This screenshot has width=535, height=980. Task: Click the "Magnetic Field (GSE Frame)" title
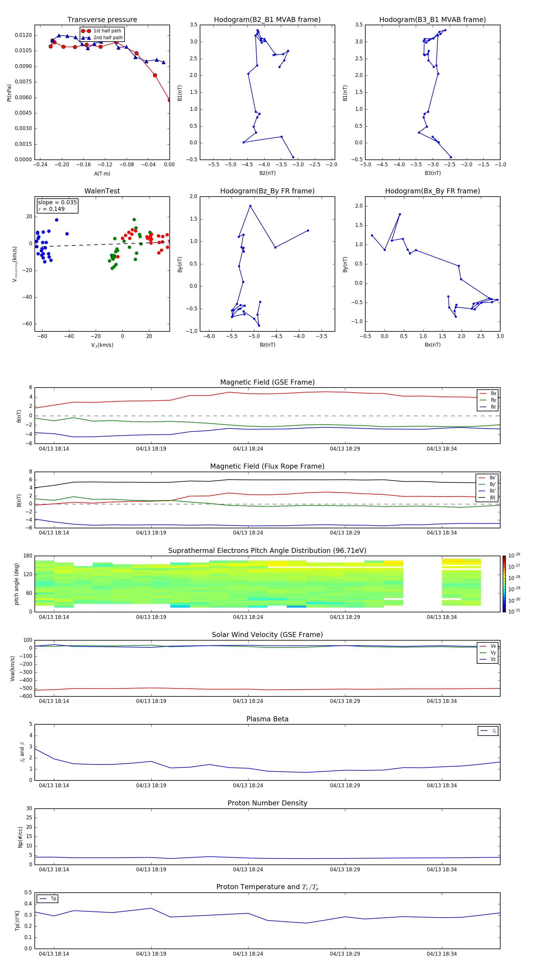(267, 382)
